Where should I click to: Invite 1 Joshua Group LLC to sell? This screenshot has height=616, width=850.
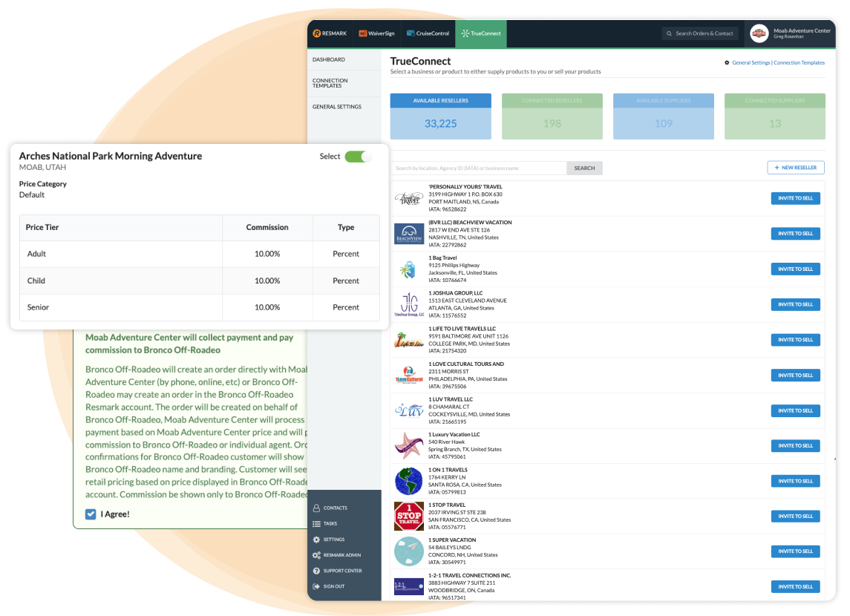click(x=795, y=304)
